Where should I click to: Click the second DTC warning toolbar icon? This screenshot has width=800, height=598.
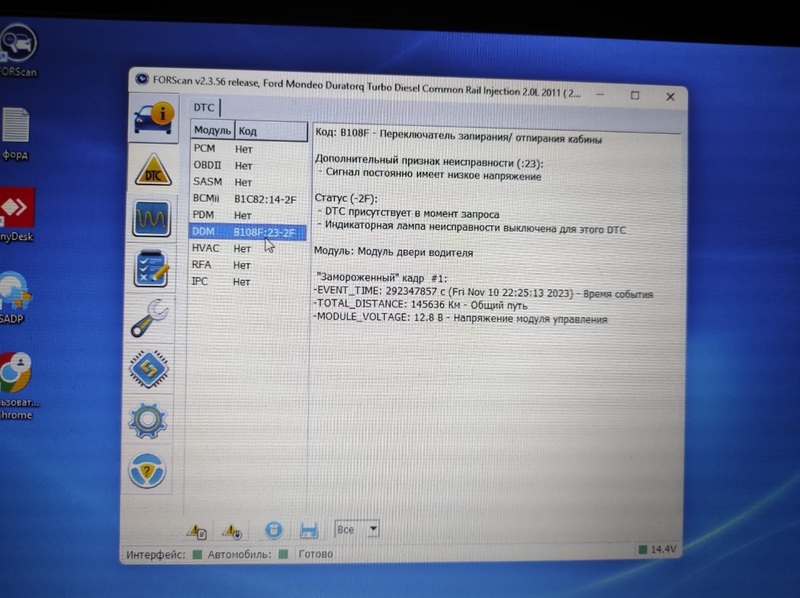coord(232,531)
